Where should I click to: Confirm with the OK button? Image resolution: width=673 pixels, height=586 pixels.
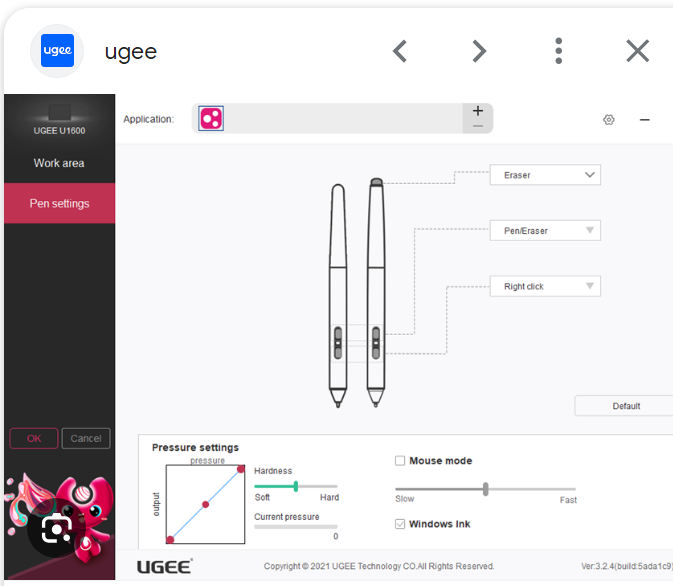pos(34,438)
